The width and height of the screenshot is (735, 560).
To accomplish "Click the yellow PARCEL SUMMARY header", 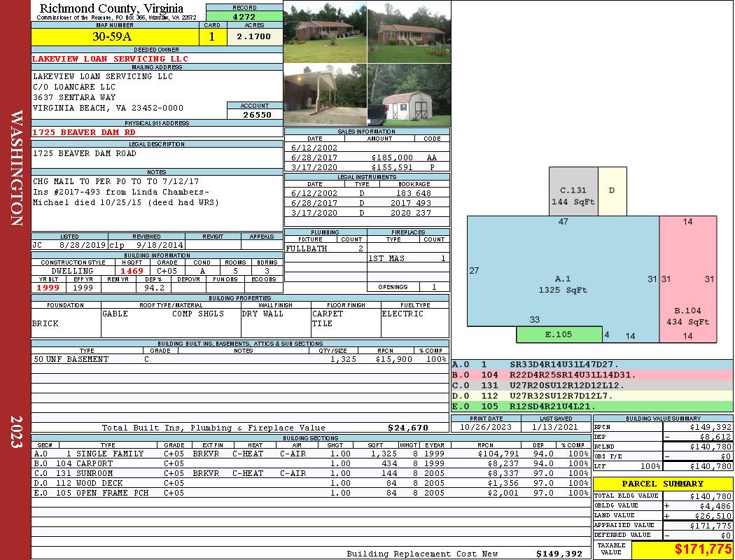I will 663,484.
